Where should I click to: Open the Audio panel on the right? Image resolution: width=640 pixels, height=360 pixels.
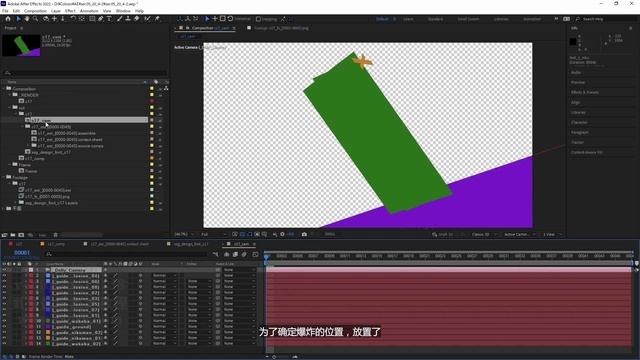coord(576,72)
